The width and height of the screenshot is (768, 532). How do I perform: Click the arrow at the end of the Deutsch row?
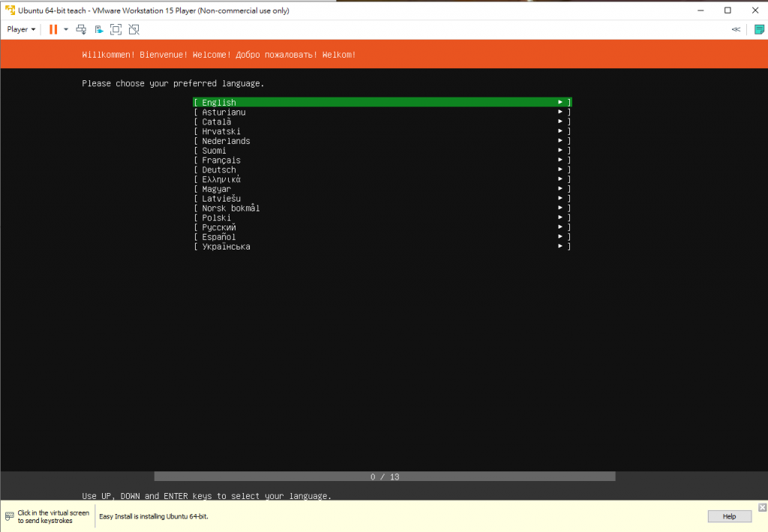559,169
